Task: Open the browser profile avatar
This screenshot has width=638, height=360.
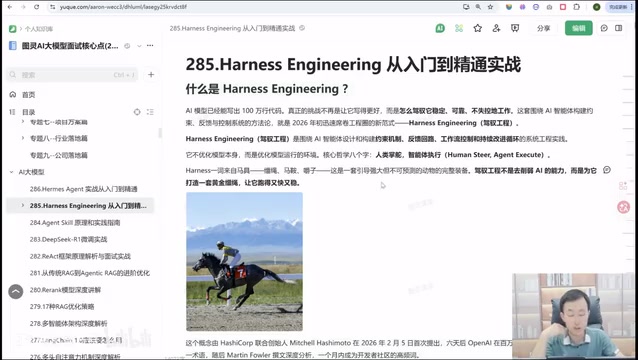Action: coord(596,7)
